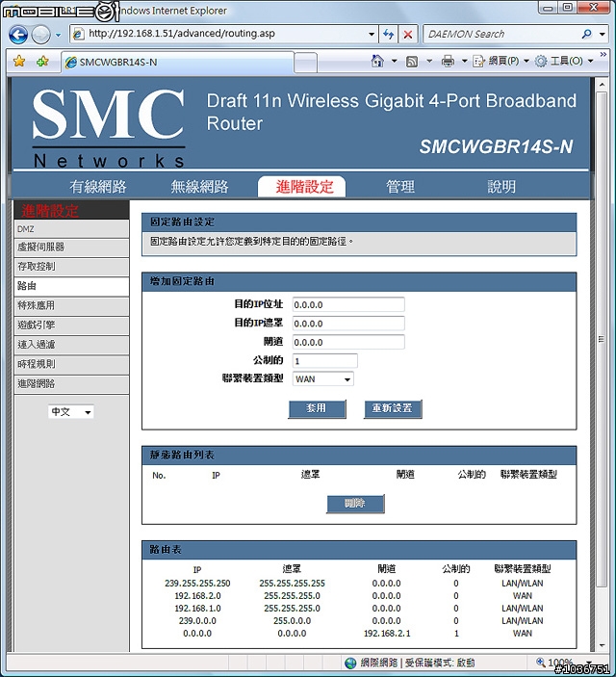The height and width of the screenshot is (677, 616).
Task: Click the vertical scrollbar thumb
Action: coord(602,339)
